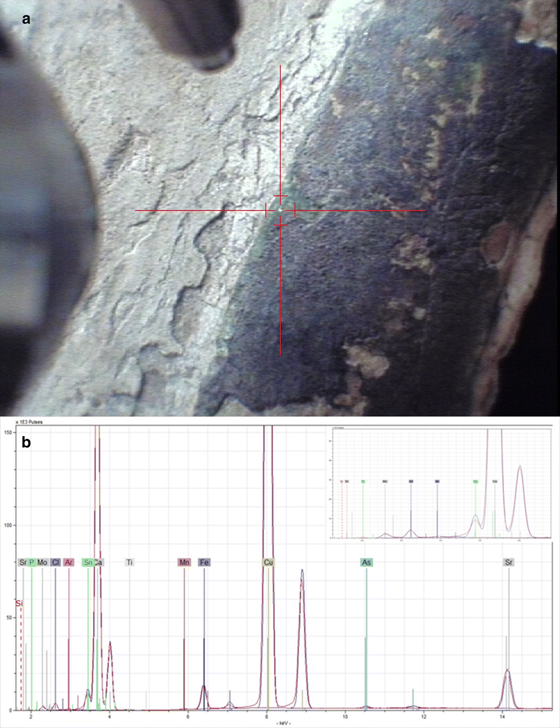The width and height of the screenshot is (560, 728).
Task: Select the red Si label by dashed line
Action: (x=20, y=604)
